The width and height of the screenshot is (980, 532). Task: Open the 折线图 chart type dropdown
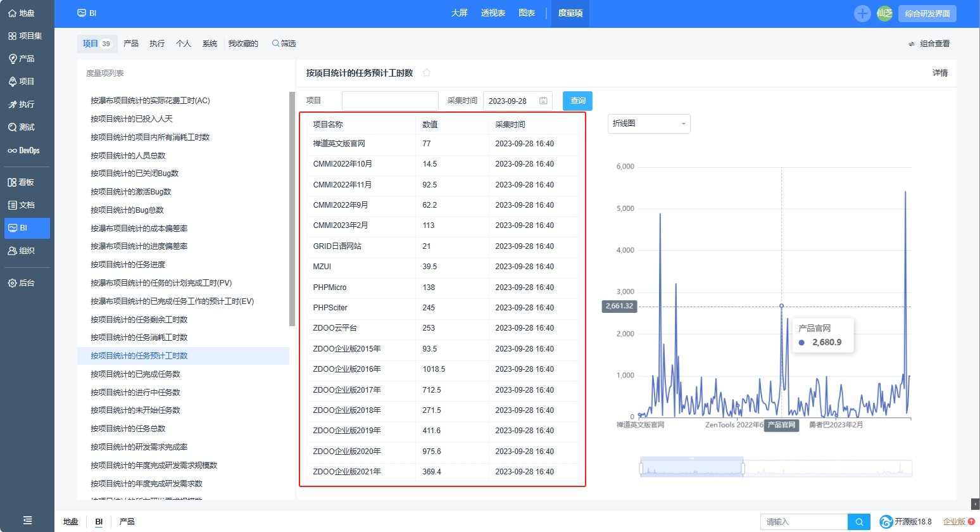click(x=648, y=123)
